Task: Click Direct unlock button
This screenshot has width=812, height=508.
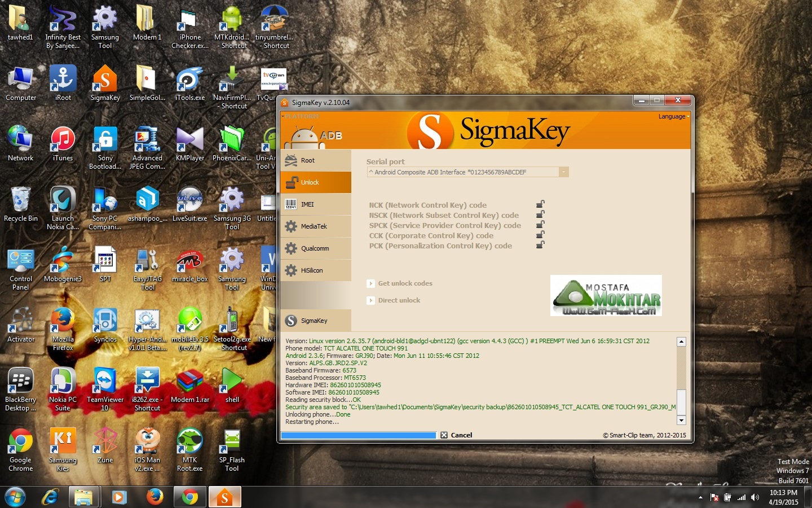Action: click(394, 300)
